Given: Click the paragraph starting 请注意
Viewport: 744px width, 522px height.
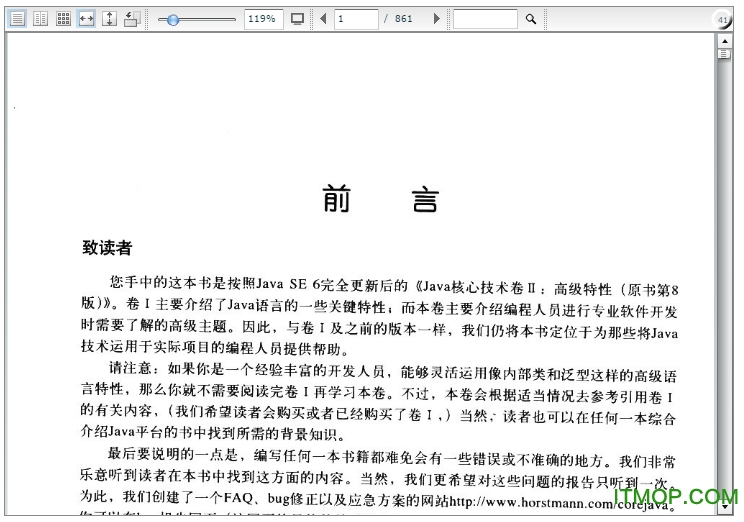Looking at the screenshot, I should tap(379, 403).
